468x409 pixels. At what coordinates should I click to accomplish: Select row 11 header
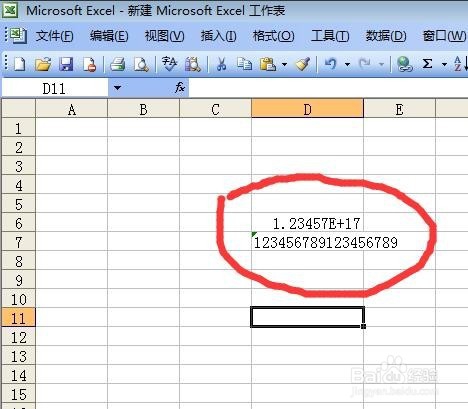pos(19,318)
